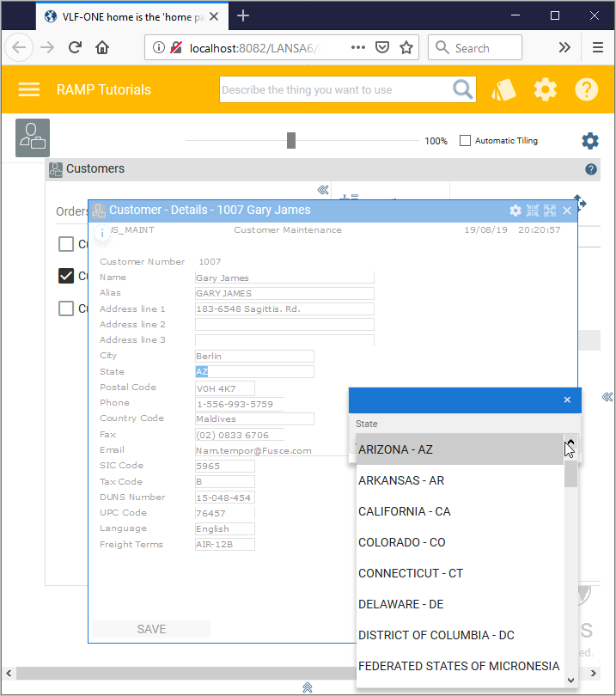
Task: Open the hamburger navigation menu
Action: click(x=29, y=89)
